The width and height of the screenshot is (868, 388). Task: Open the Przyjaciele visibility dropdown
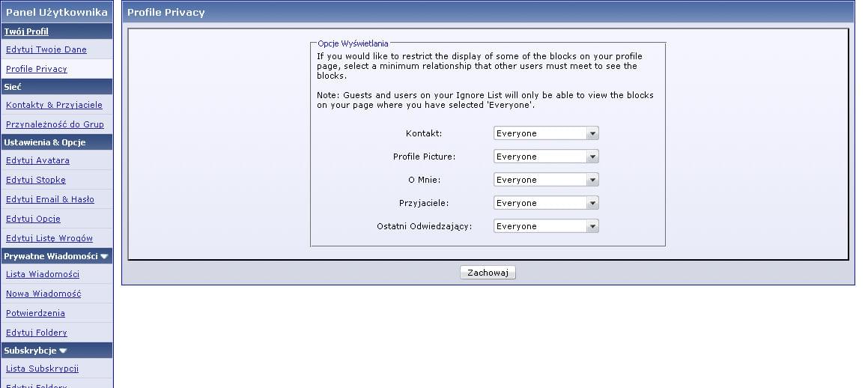546,203
